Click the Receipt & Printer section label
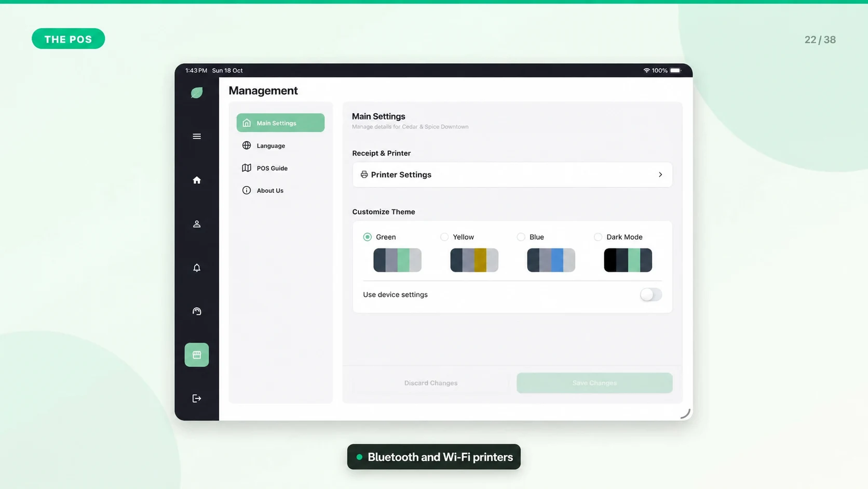 point(381,153)
